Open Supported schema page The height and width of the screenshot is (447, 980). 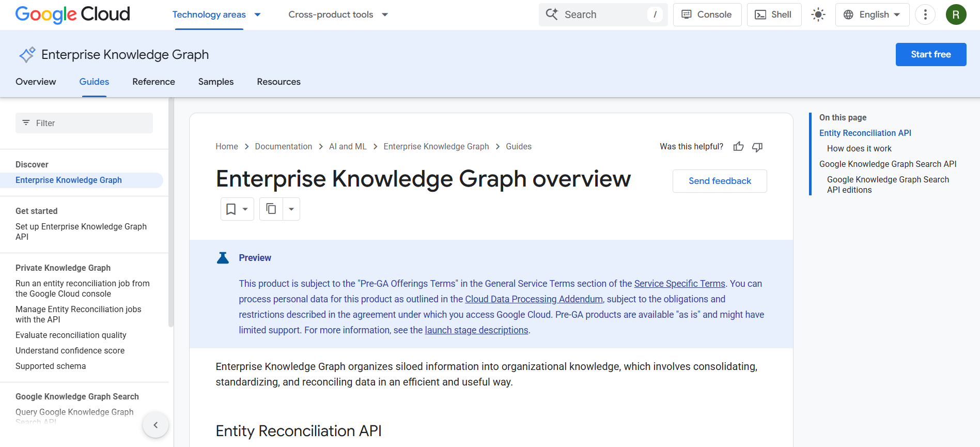(51, 366)
